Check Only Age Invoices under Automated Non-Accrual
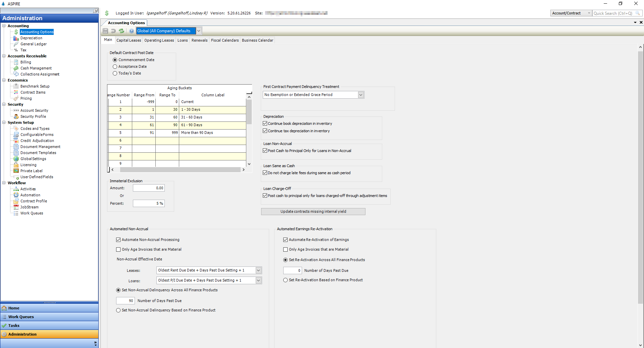Image resolution: width=644 pixels, height=348 pixels. point(118,249)
